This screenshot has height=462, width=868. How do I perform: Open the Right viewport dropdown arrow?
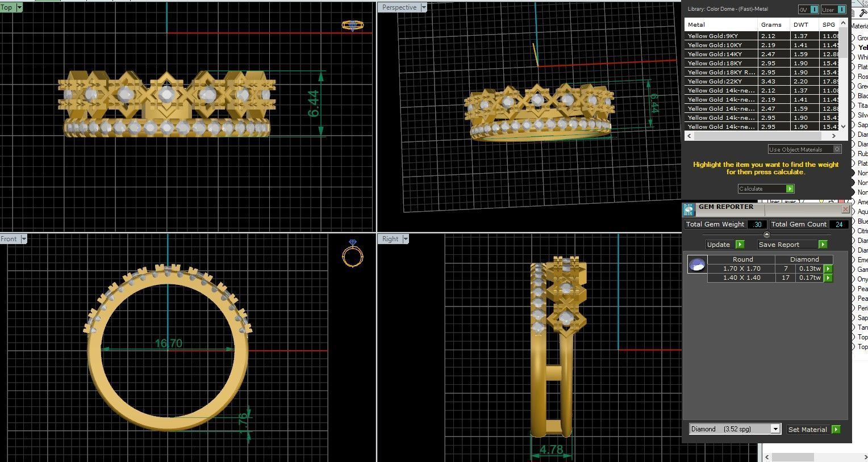coord(406,239)
